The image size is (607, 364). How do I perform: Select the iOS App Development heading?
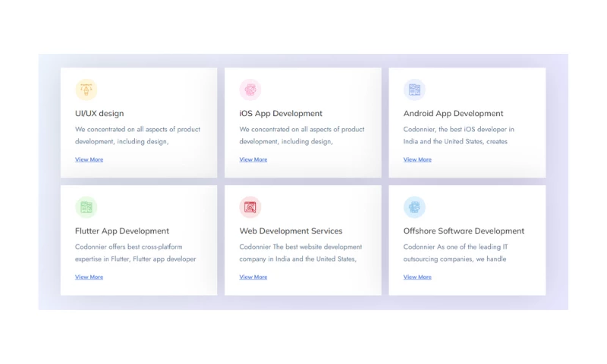click(281, 114)
